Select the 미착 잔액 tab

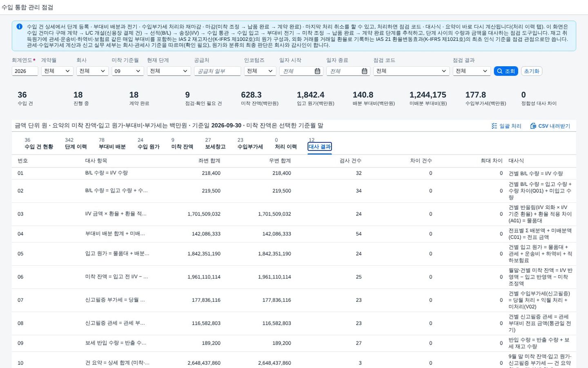pyautogui.click(x=182, y=144)
